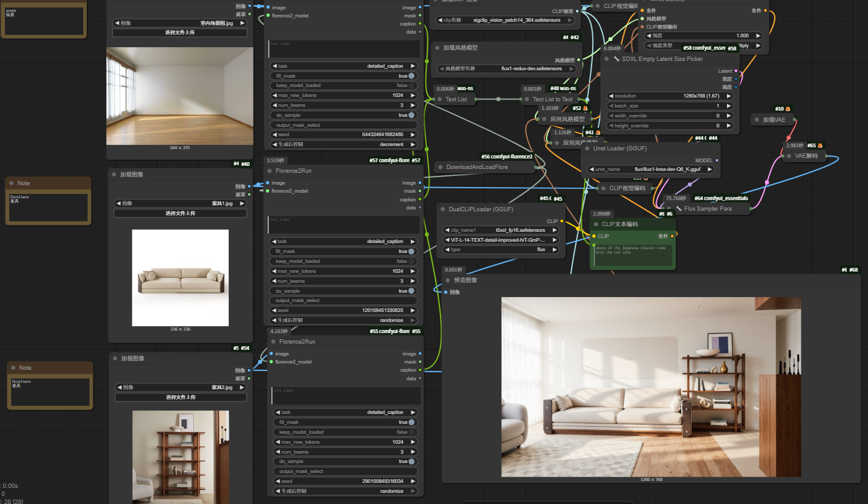This screenshot has width=868, height=504.
Task: Click the collapse dot of the 家具1.jpg 加载图像 node
Action: pyautogui.click(x=114, y=175)
